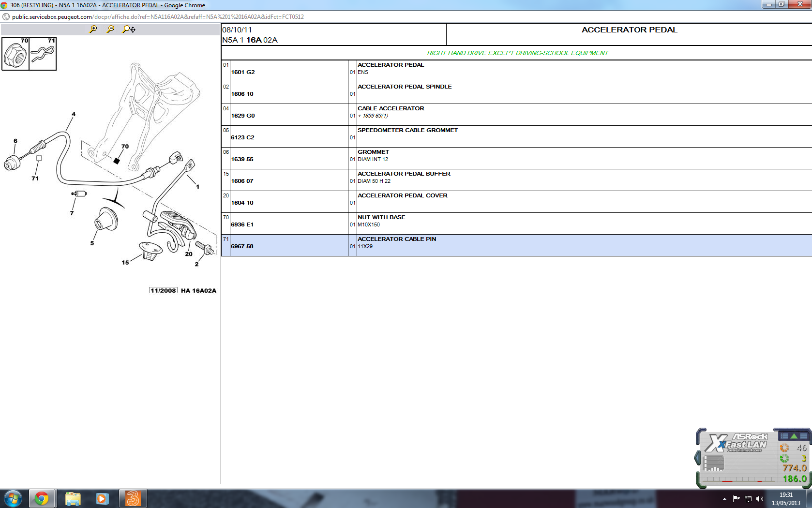Click part number 1604 10

[242, 203]
